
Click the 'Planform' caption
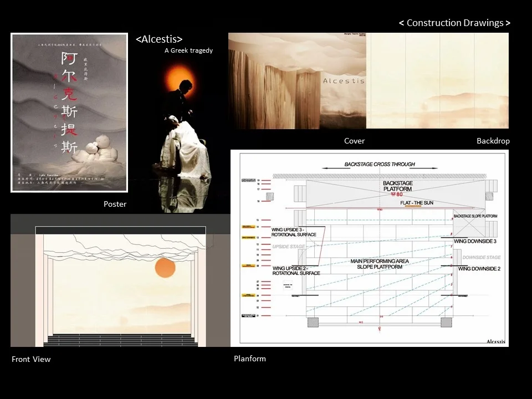pos(250,359)
